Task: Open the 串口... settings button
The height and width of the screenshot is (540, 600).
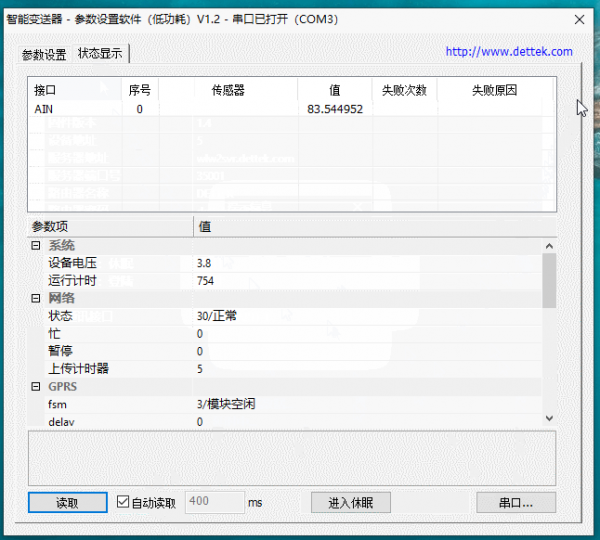Action: tap(515, 502)
